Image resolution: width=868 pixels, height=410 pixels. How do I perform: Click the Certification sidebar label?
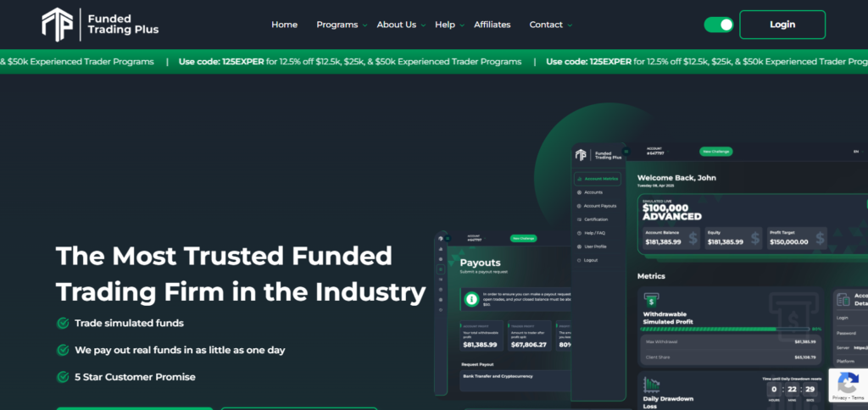pyautogui.click(x=596, y=219)
